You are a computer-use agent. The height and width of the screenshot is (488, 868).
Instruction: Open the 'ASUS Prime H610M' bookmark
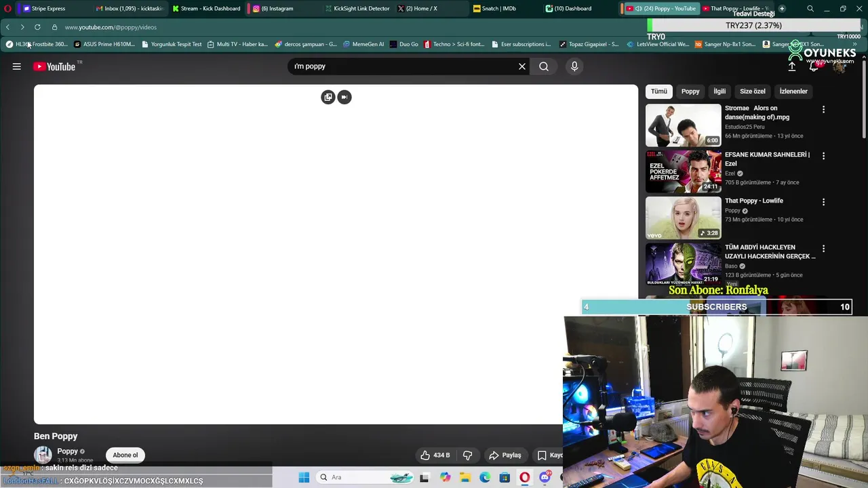pyautogui.click(x=104, y=44)
